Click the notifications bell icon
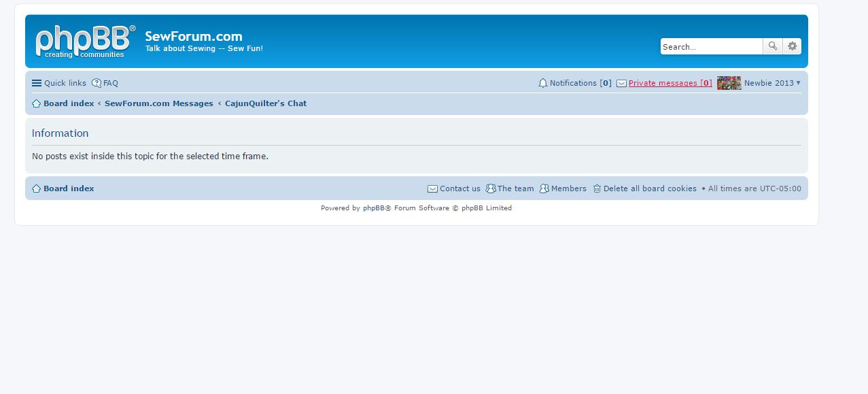This screenshot has width=868, height=394. tap(542, 83)
